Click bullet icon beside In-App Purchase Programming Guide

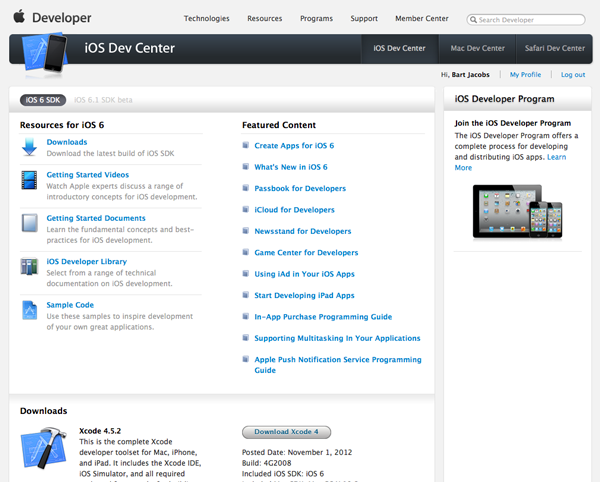(x=246, y=316)
